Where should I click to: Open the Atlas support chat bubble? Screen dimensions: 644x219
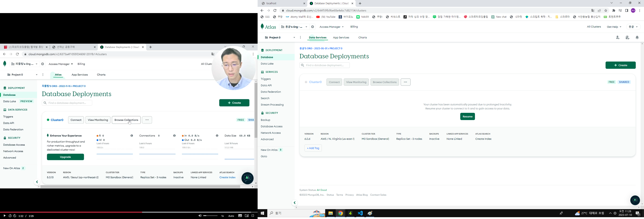click(635, 200)
